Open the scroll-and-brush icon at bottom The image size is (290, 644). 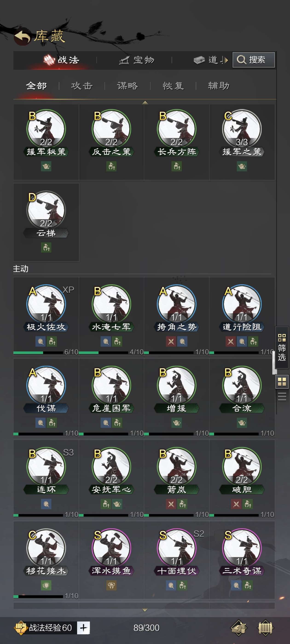(238, 627)
